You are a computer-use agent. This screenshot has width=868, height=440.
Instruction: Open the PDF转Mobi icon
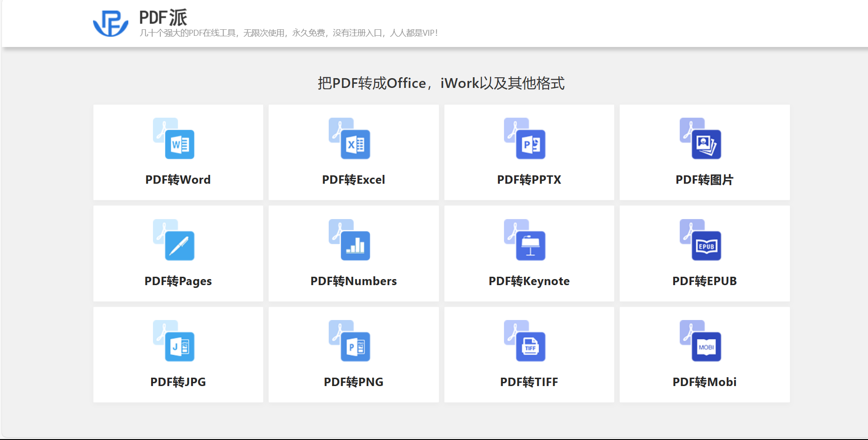click(x=701, y=340)
